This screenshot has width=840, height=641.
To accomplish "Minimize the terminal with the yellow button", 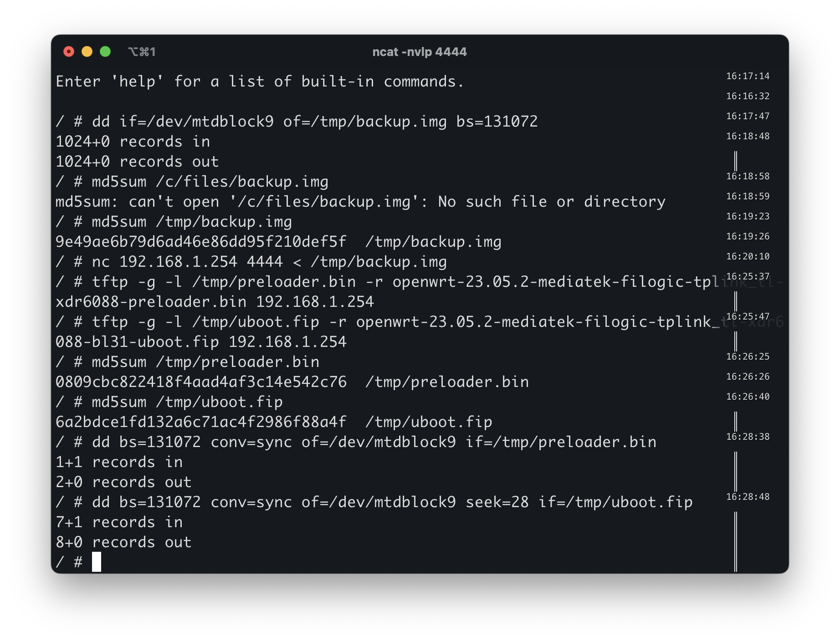I will click(87, 52).
